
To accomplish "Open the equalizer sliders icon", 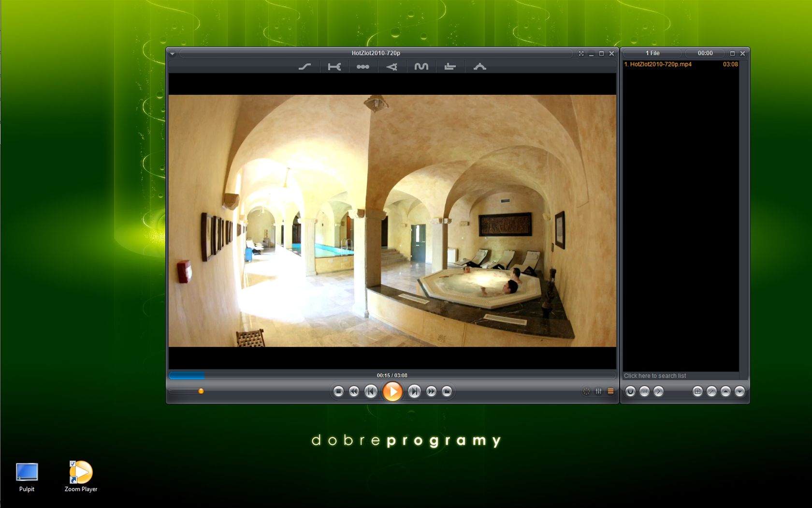I will 599,391.
